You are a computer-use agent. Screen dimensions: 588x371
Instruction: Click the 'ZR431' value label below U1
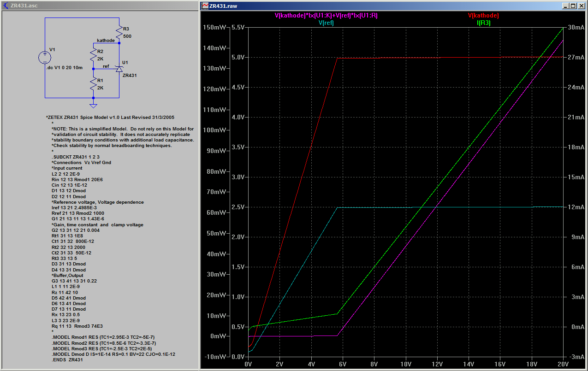[x=130, y=75]
